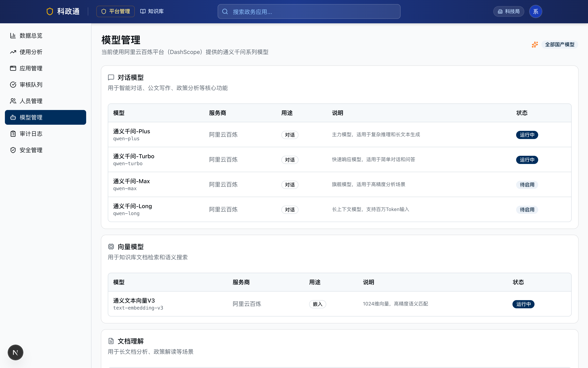Click the 模型管理 page heading
The width and height of the screenshot is (588, 368).
click(121, 40)
